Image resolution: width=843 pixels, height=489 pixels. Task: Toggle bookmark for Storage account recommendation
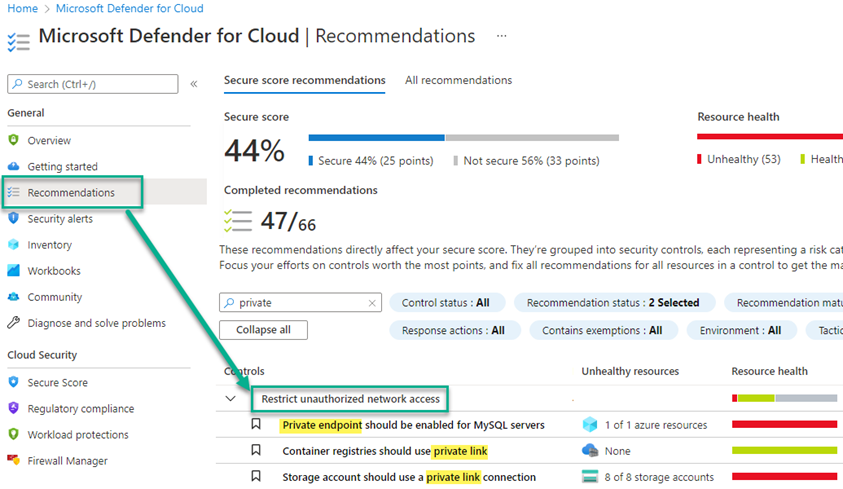click(x=256, y=477)
